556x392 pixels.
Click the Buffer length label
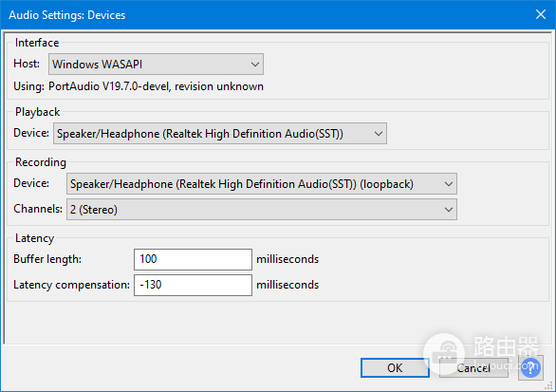coord(47,259)
